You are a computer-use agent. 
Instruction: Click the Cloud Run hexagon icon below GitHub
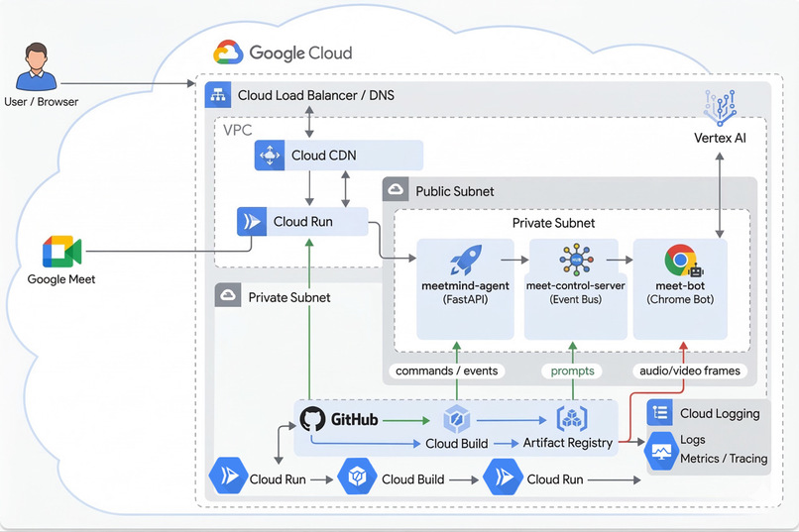coord(228,477)
